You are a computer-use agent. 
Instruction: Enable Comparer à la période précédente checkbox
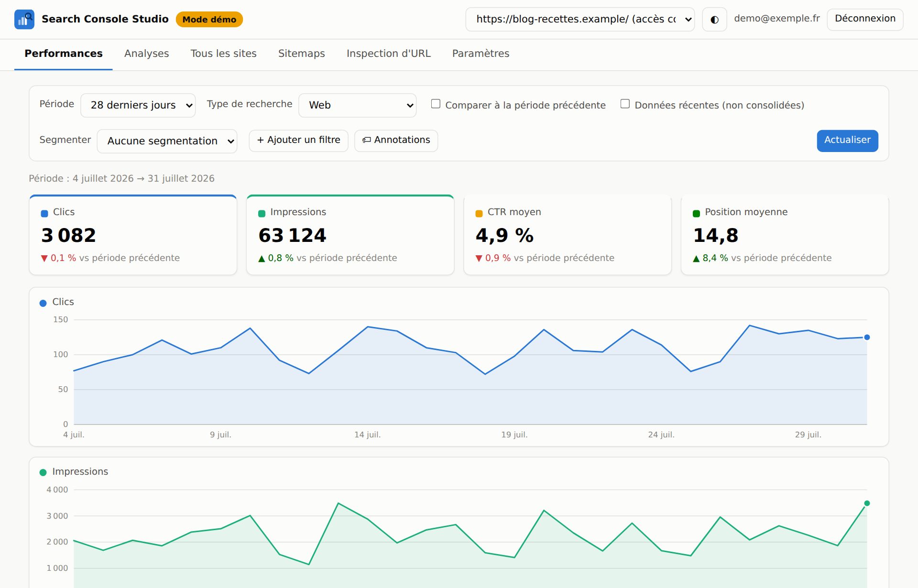(x=436, y=104)
